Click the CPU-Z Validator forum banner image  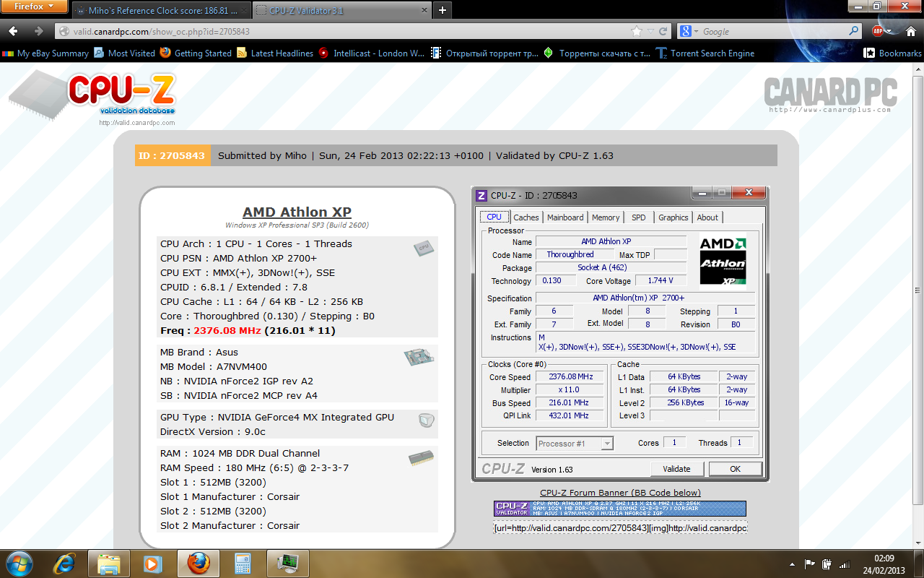pos(620,509)
